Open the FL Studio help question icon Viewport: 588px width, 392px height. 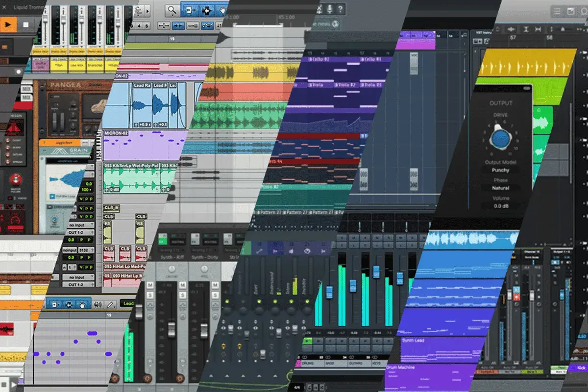[x=340, y=9]
